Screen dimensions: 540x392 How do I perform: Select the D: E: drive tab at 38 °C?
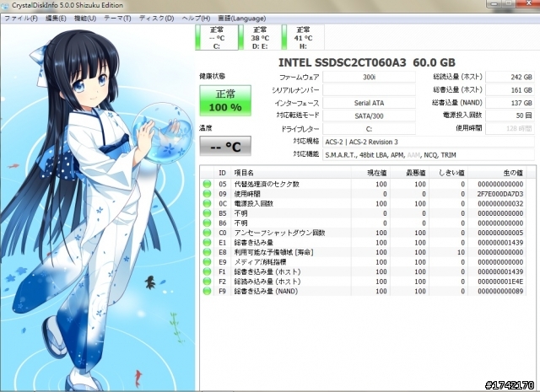click(260, 37)
